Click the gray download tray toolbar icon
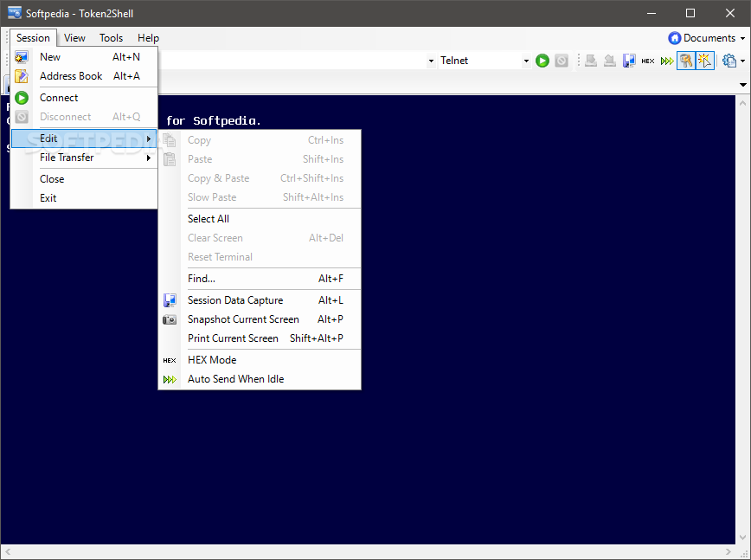 pyautogui.click(x=591, y=61)
